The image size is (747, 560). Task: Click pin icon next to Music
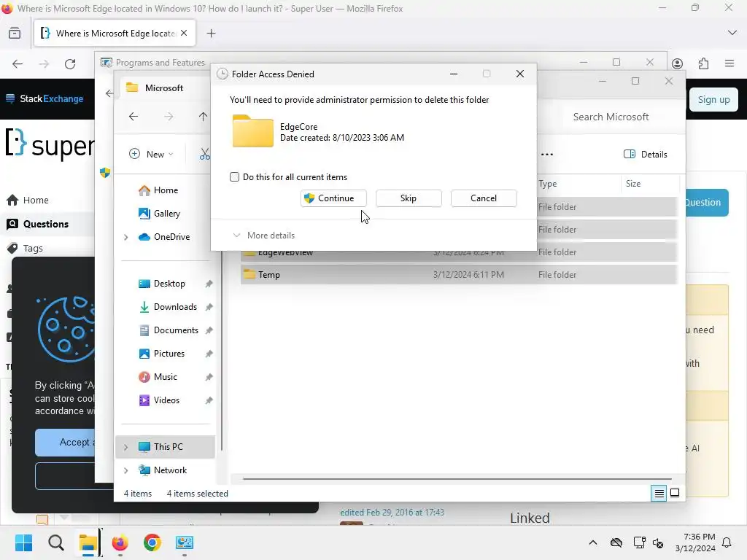(x=209, y=377)
